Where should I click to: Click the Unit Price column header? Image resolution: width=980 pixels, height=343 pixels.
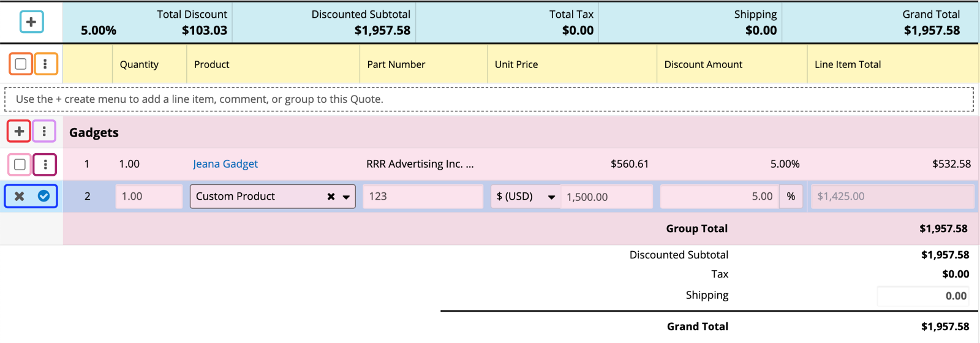click(516, 64)
